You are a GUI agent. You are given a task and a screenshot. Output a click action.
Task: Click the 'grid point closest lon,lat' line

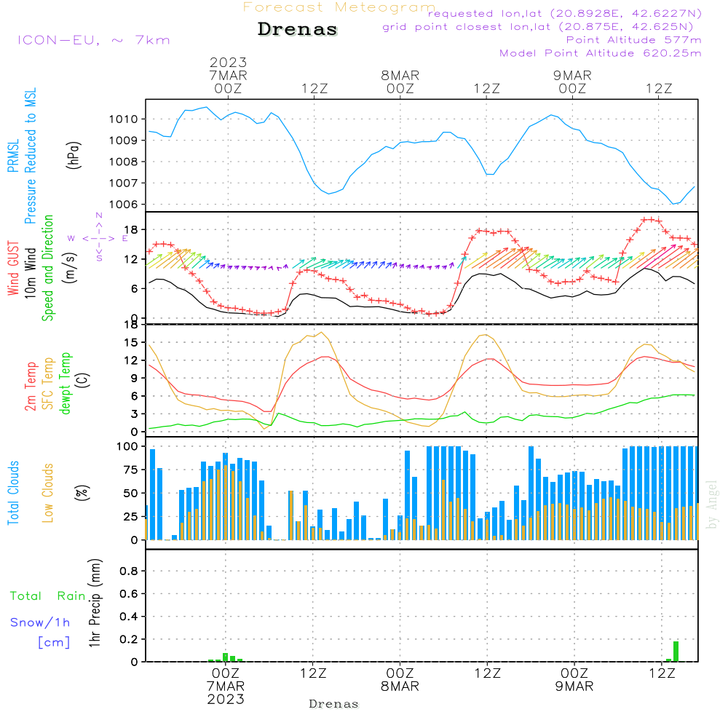542,27
